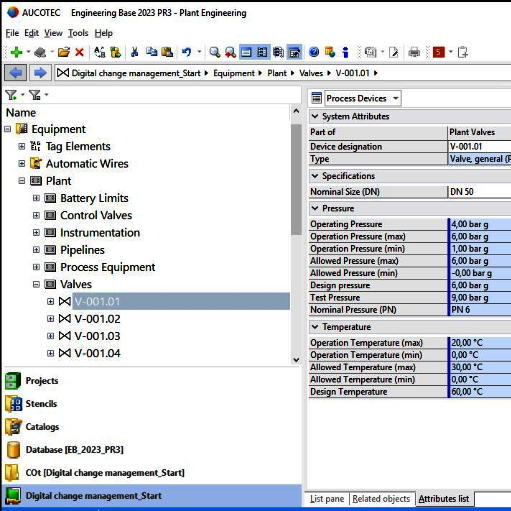Click the Paste clipboard icon
The image size is (511, 511).
pos(167,52)
